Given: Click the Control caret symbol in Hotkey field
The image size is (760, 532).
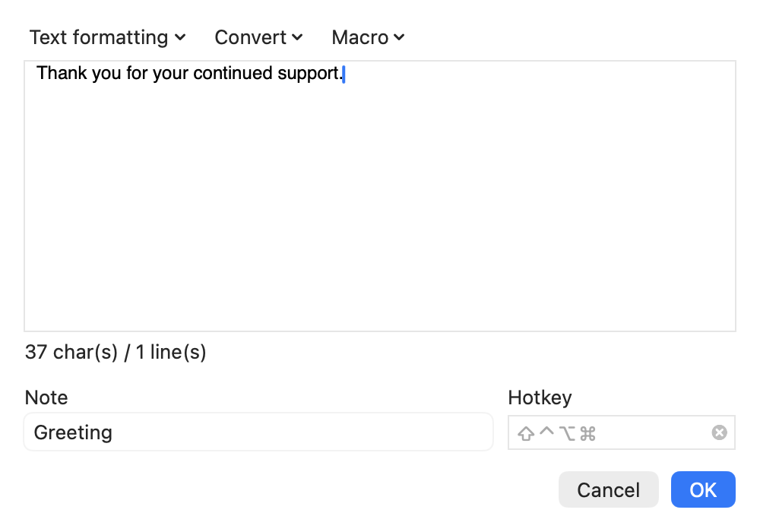Looking at the screenshot, I should tap(546, 431).
